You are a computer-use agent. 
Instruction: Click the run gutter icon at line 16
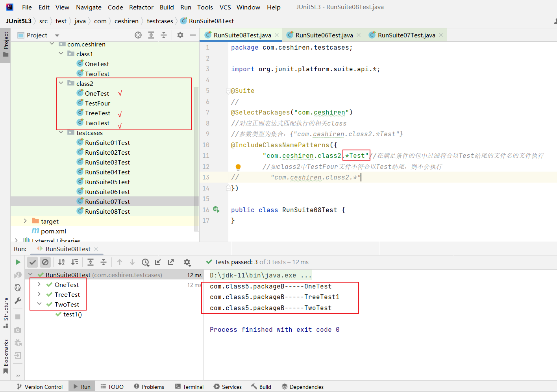pyautogui.click(x=216, y=209)
